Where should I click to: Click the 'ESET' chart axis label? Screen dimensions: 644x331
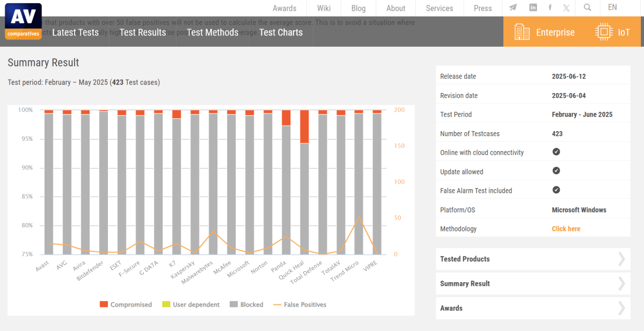pyautogui.click(x=116, y=265)
